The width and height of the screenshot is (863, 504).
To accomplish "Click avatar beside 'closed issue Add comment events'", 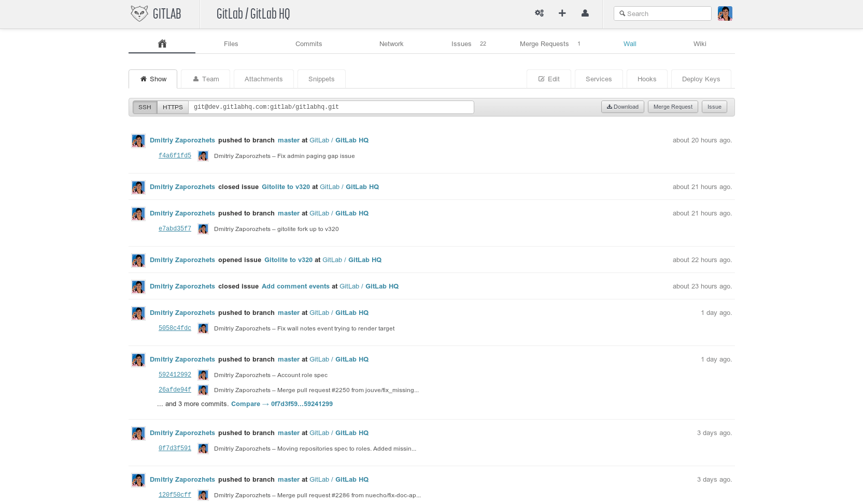I will pyautogui.click(x=138, y=287).
